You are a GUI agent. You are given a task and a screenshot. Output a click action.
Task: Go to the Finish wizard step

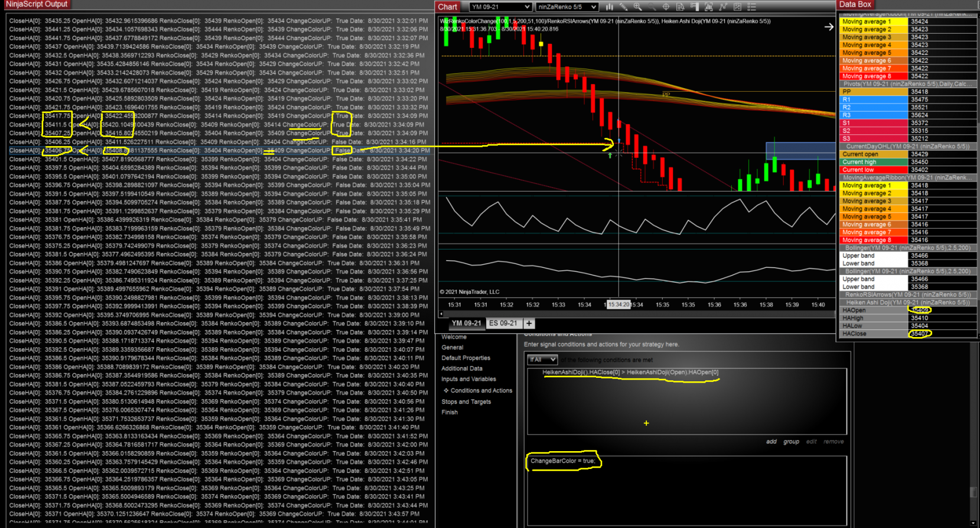pyautogui.click(x=450, y=413)
